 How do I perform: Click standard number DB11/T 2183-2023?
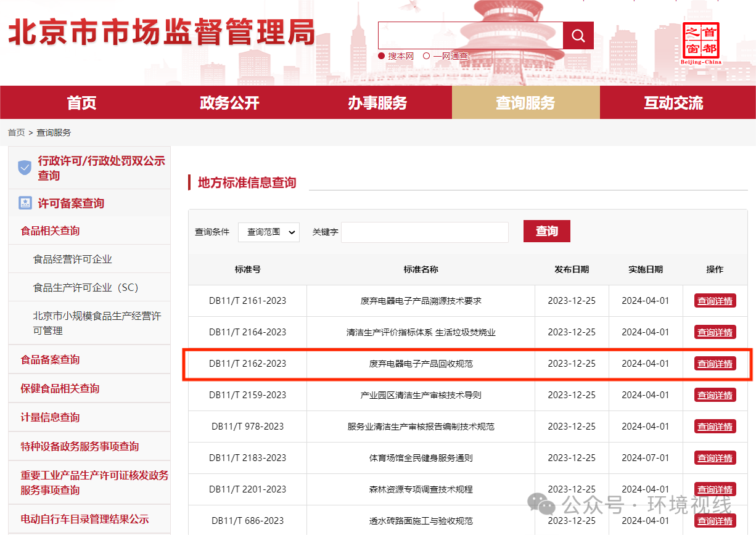[x=248, y=458]
